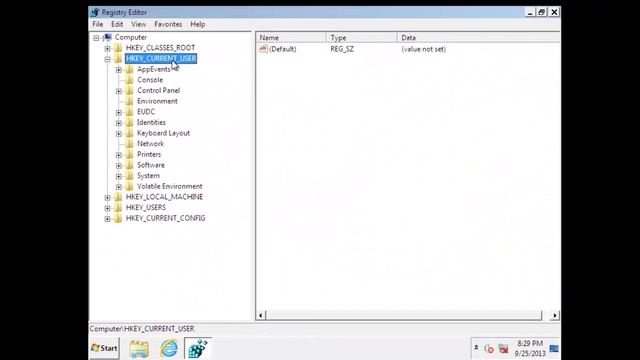Expand the HKEY_USERS key

tap(107, 208)
